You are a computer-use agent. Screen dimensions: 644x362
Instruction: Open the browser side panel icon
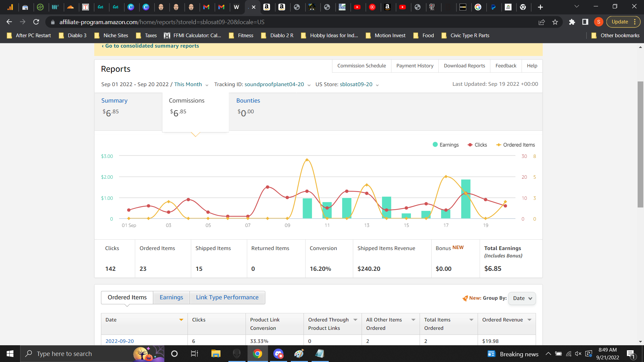(x=585, y=22)
